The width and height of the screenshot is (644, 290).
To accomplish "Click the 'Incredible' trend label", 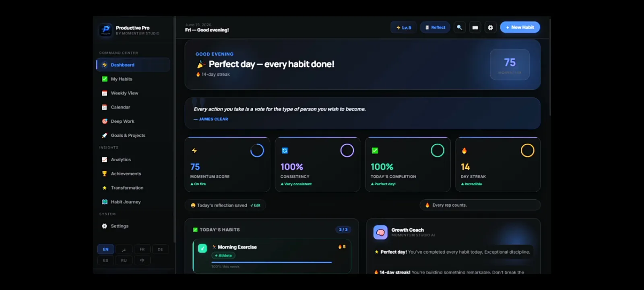I will (x=471, y=184).
